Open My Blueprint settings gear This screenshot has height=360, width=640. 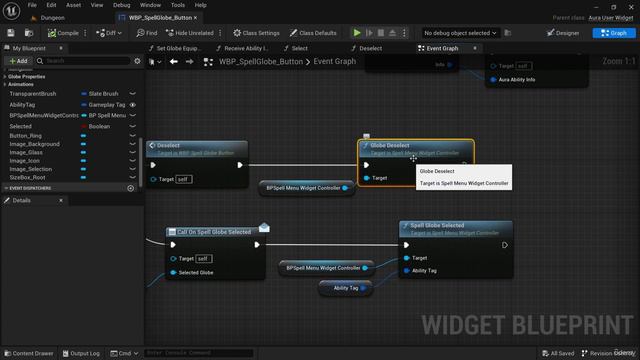[x=138, y=61]
